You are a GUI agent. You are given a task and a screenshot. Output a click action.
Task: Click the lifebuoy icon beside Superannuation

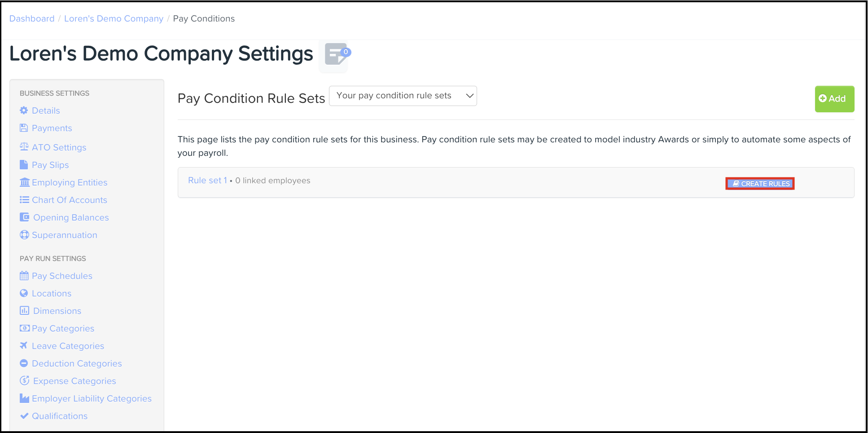pyautogui.click(x=24, y=235)
